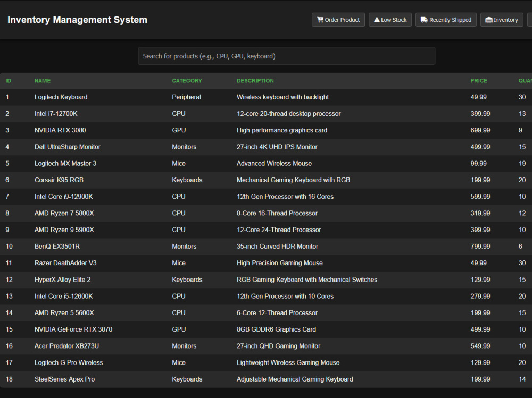View Recently Shipped orders
532x398 pixels.
pos(446,20)
